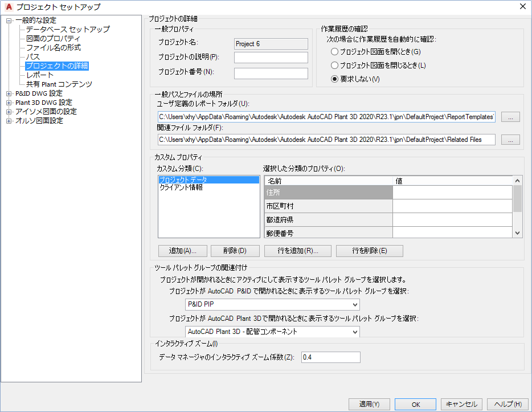The width and height of the screenshot is (532, 412).
Task: Click the ユーザ定義のレポート フォルダ path field
Action: tap(326, 117)
